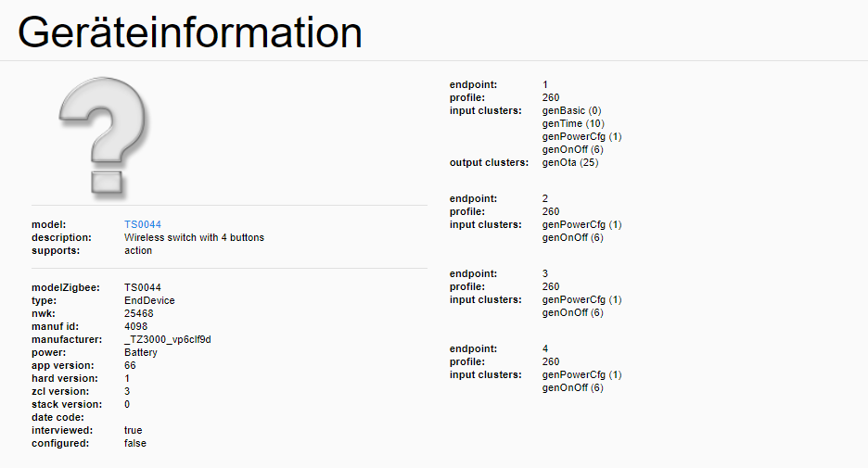This screenshot has width=868, height=468.
Task: Click the Geräteinformation page heading
Action: click(190, 32)
